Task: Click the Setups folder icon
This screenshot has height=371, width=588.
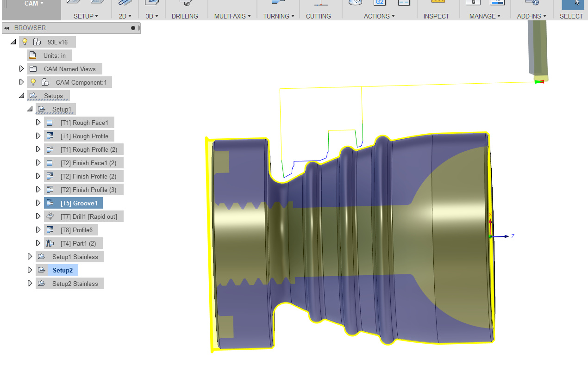Action: 33,96
